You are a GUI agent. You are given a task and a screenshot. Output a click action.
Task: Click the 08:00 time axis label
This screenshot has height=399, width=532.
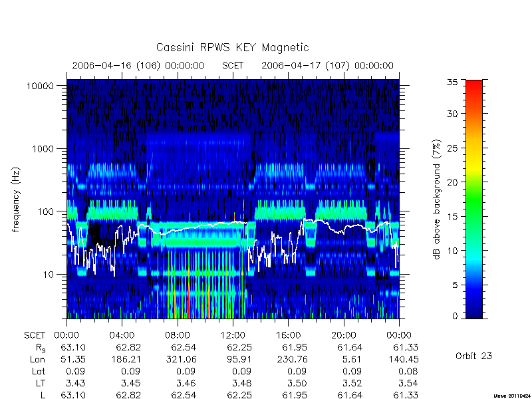point(178,336)
